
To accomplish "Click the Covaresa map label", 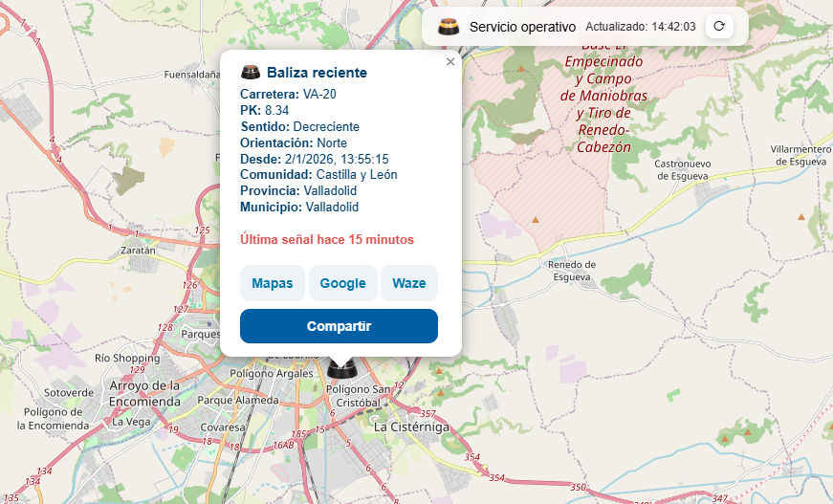I will (223, 427).
